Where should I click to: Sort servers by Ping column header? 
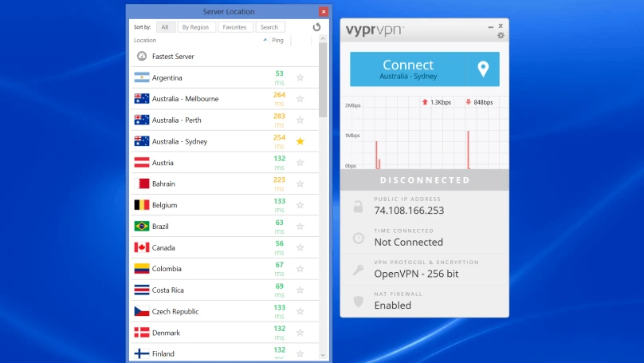tap(277, 40)
